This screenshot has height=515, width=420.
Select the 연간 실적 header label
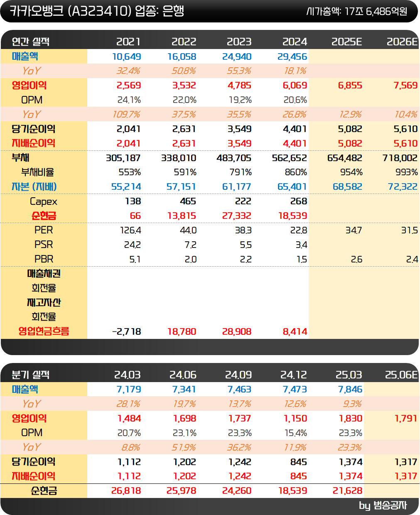[31, 42]
